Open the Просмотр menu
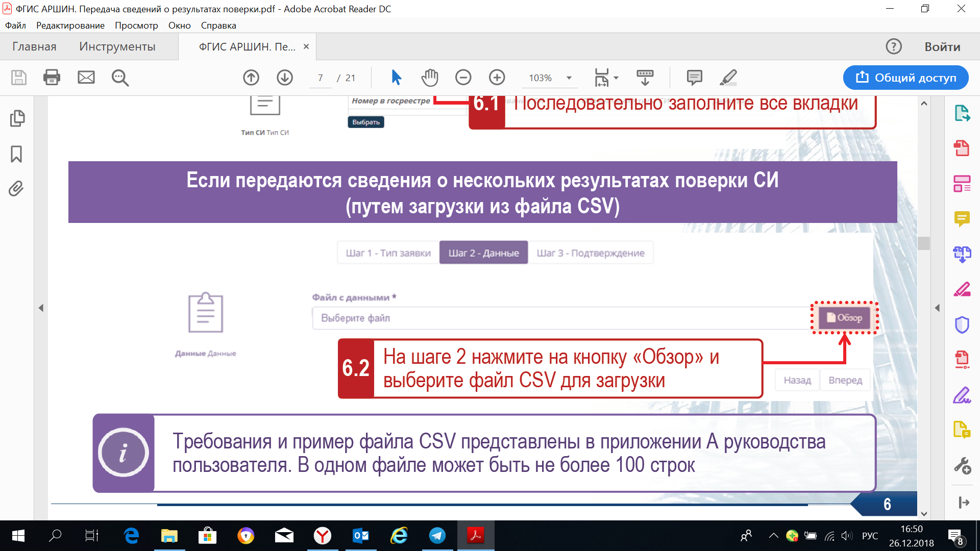This screenshot has height=551, width=980. point(136,26)
